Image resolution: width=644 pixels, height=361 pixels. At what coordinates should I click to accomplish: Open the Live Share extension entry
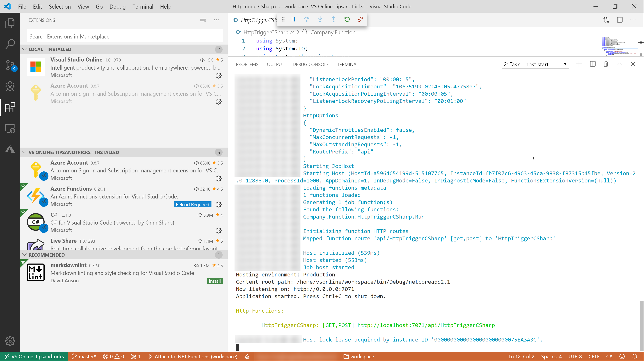point(124,244)
